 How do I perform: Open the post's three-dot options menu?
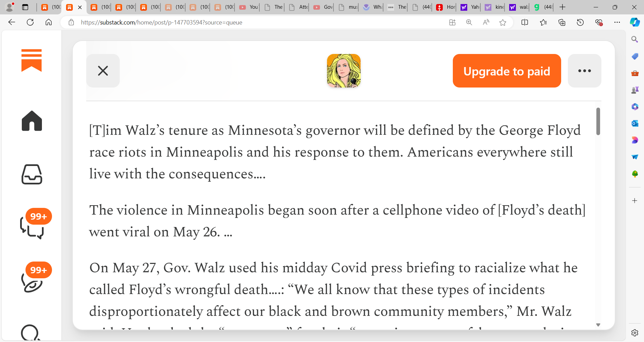(585, 71)
